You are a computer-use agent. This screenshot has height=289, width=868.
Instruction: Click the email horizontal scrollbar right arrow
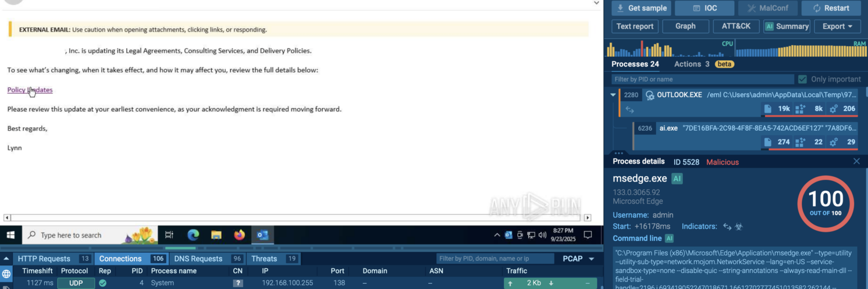point(587,218)
